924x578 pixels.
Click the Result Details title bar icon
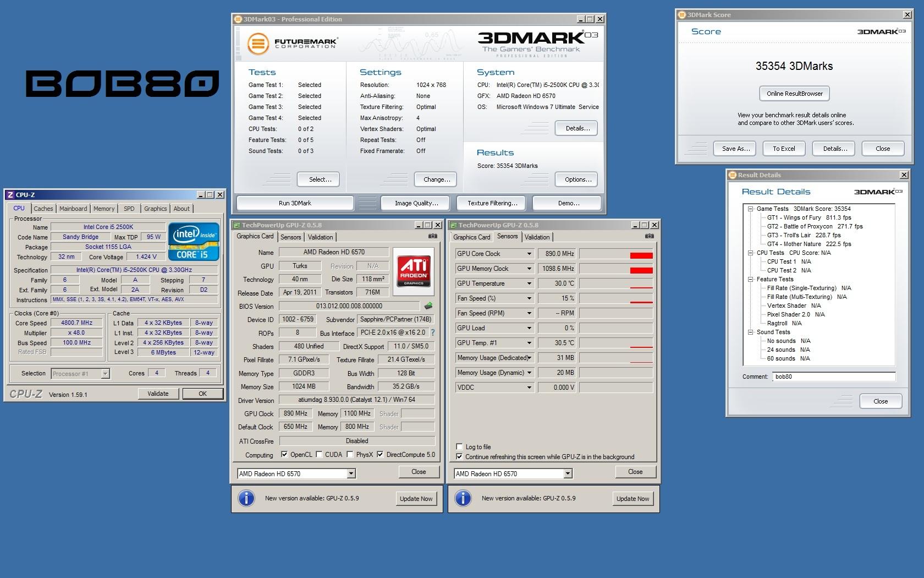tap(733, 175)
